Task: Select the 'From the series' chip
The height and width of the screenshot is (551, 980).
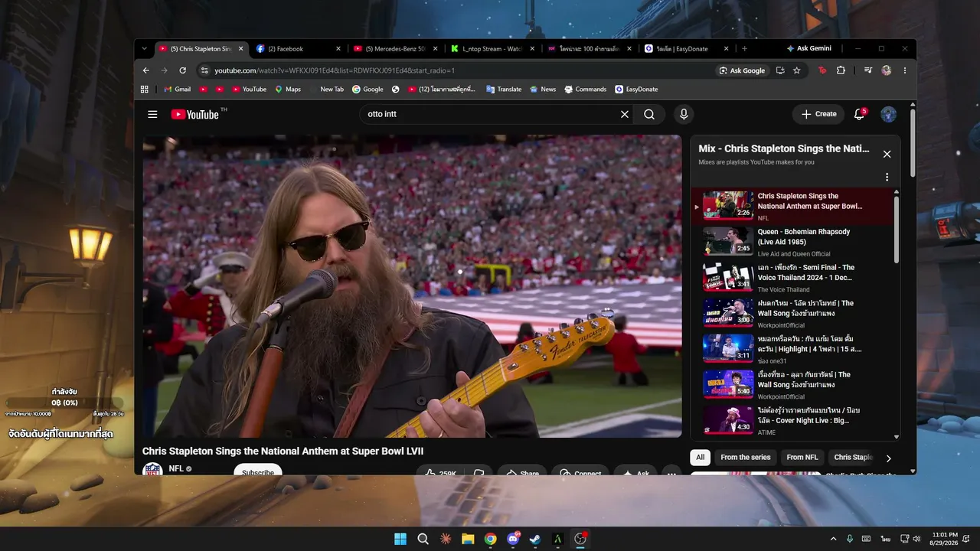Action: pos(745,458)
